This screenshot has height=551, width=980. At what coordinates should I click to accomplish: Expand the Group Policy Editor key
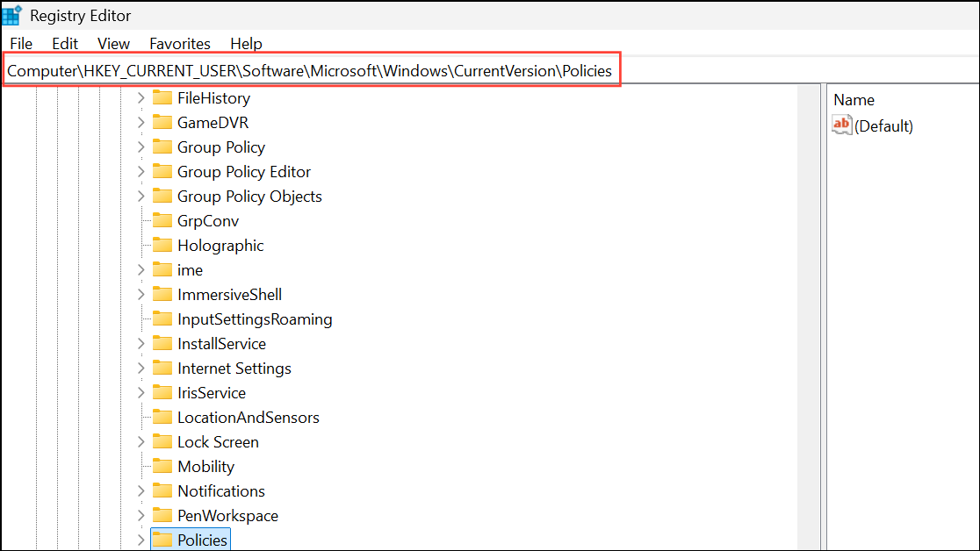click(x=141, y=172)
